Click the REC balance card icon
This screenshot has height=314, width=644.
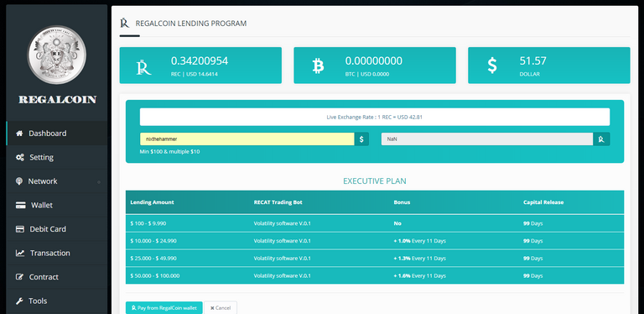pos(143,66)
